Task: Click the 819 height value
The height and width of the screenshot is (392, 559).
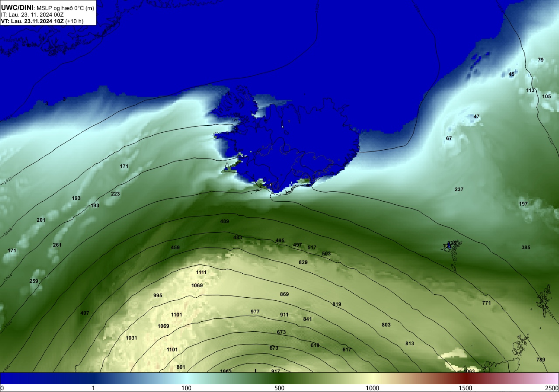Action: 337,304
